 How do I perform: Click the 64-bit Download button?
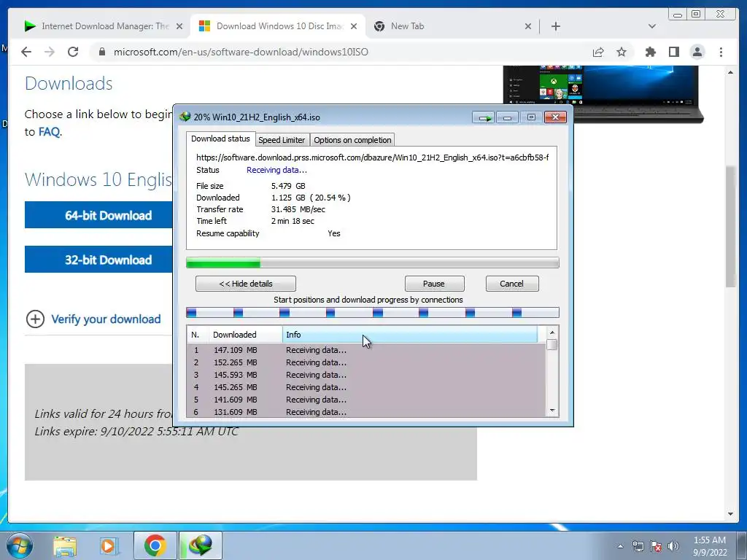(98, 215)
